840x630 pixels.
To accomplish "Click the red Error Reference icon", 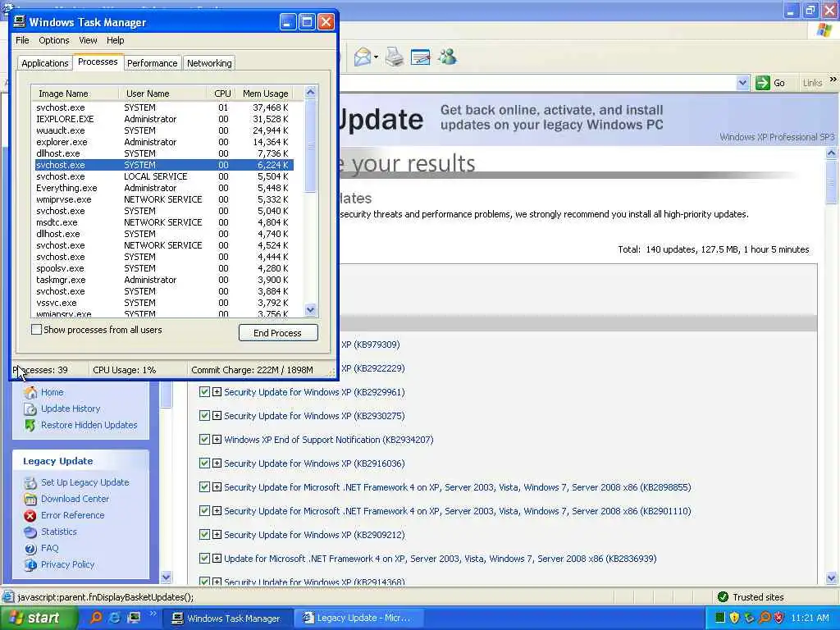I will tap(30, 515).
